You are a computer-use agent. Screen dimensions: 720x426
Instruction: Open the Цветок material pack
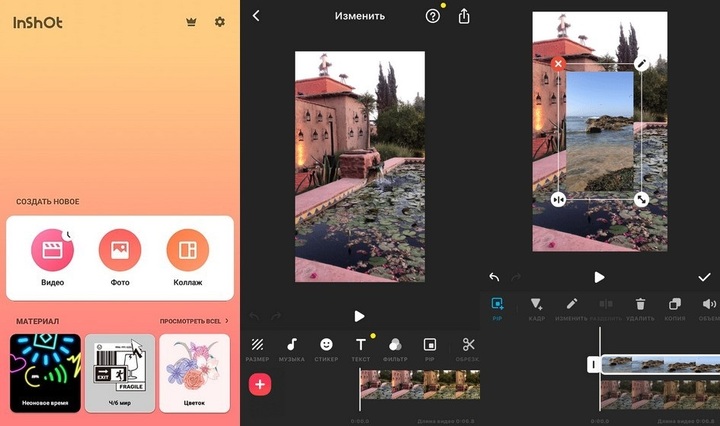point(194,373)
